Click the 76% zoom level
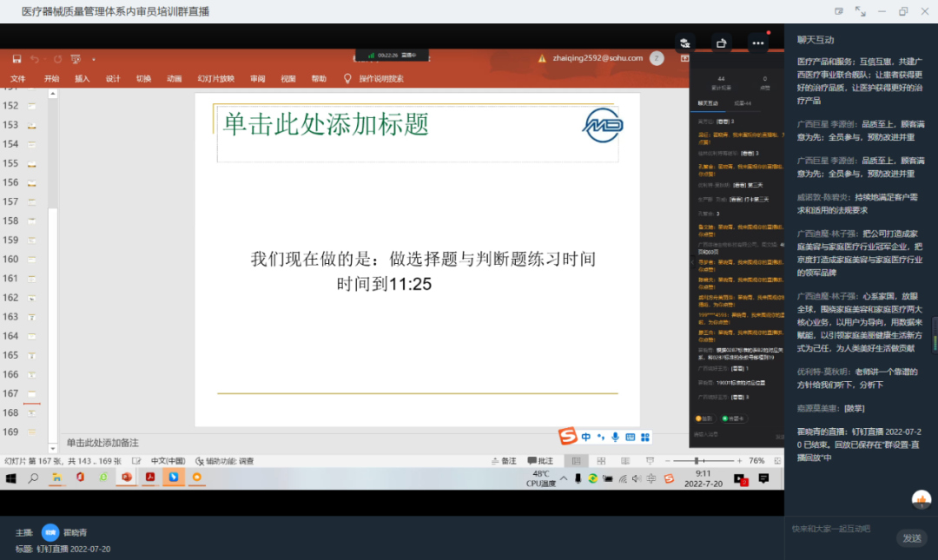Viewport: 938px width, 560px height. pos(756,461)
